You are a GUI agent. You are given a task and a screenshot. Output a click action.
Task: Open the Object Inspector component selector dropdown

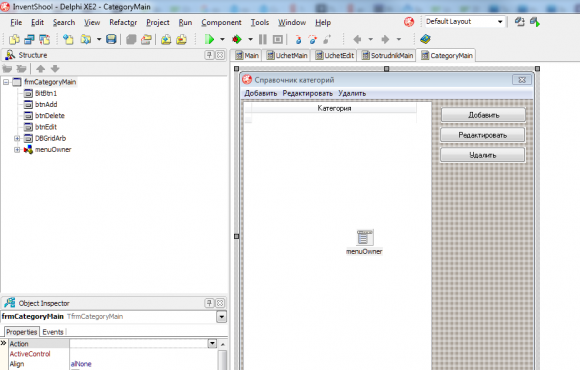point(221,317)
